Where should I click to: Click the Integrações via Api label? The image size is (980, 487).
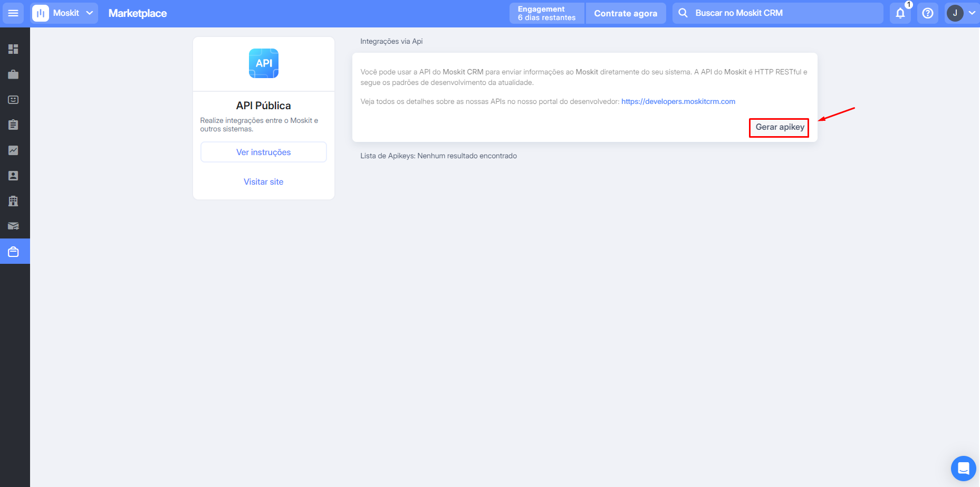click(x=391, y=41)
